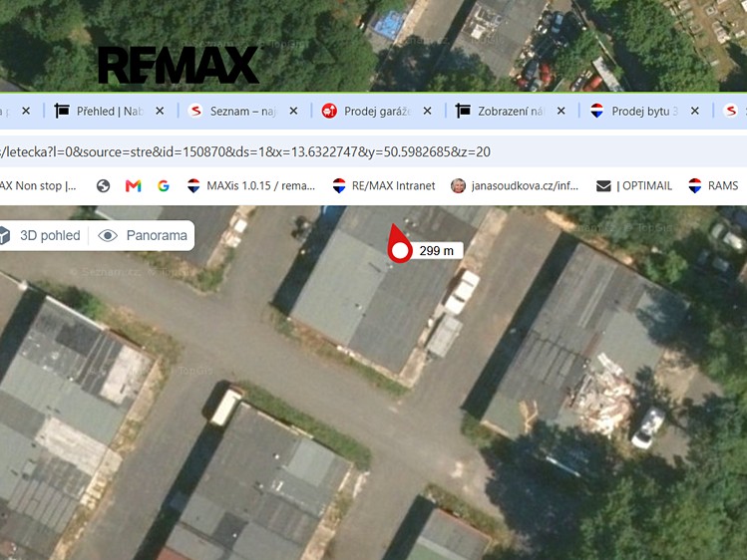Click the balloon icon of RE/MAX Intranet bookmark
Image resolution: width=747 pixels, height=560 pixels.
[339, 185]
